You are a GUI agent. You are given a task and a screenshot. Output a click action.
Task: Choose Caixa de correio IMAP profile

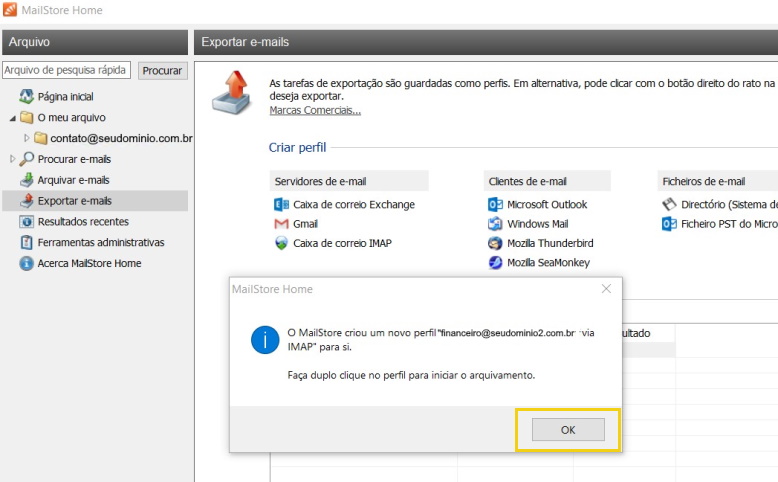pyautogui.click(x=342, y=243)
